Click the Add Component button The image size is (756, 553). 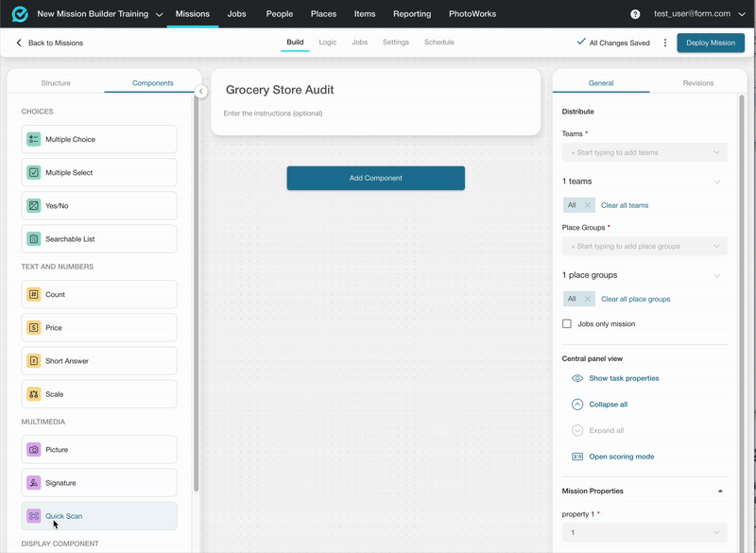coord(375,178)
